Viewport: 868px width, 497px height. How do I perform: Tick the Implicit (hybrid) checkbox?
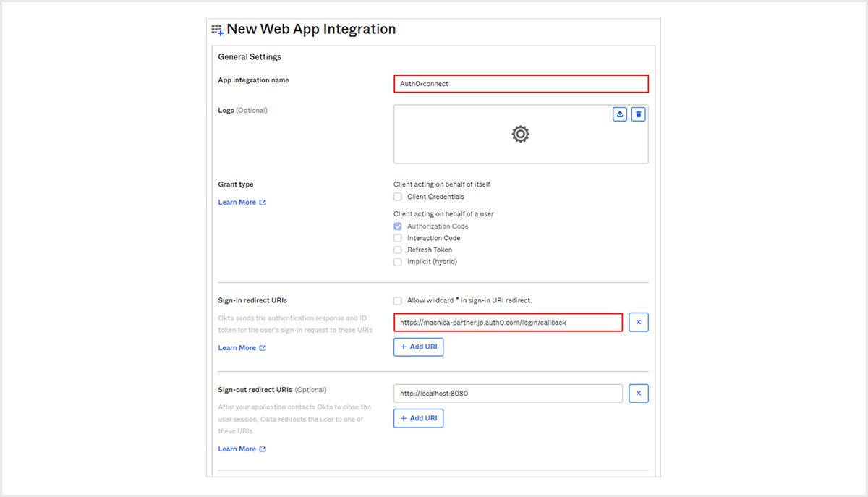coord(398,262)
